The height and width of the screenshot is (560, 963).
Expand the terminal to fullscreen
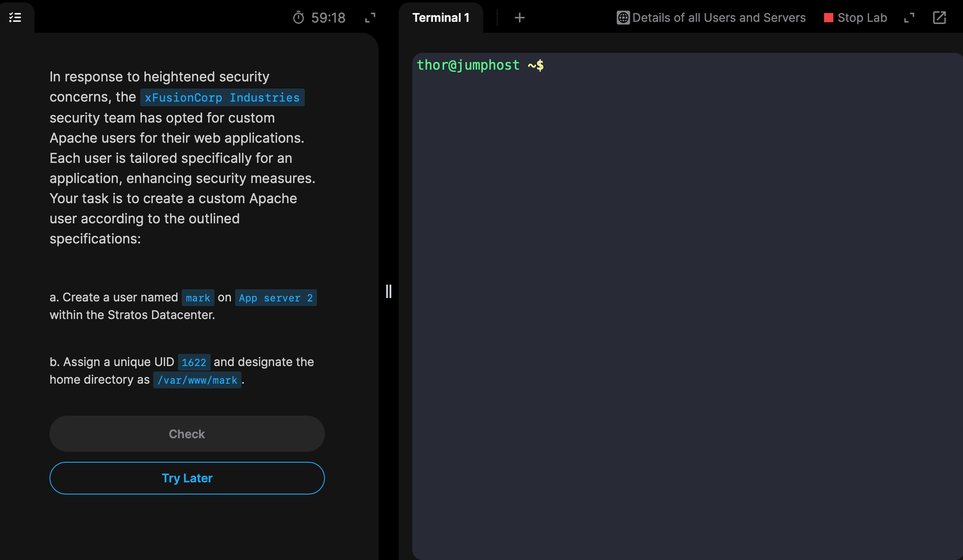tap(909, 18)
